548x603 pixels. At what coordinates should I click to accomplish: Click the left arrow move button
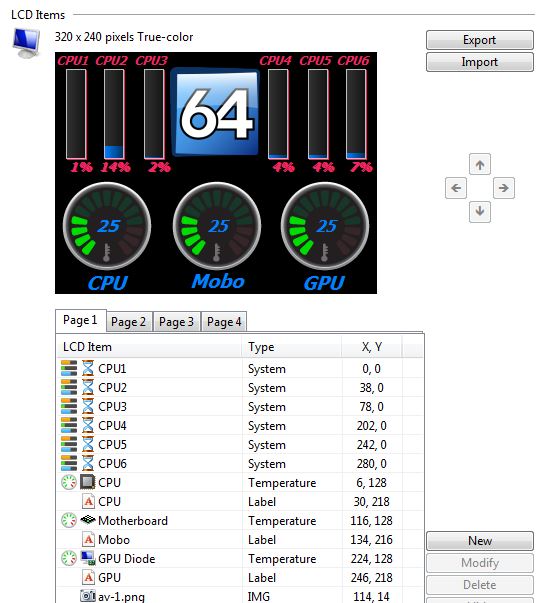(456, 188)
